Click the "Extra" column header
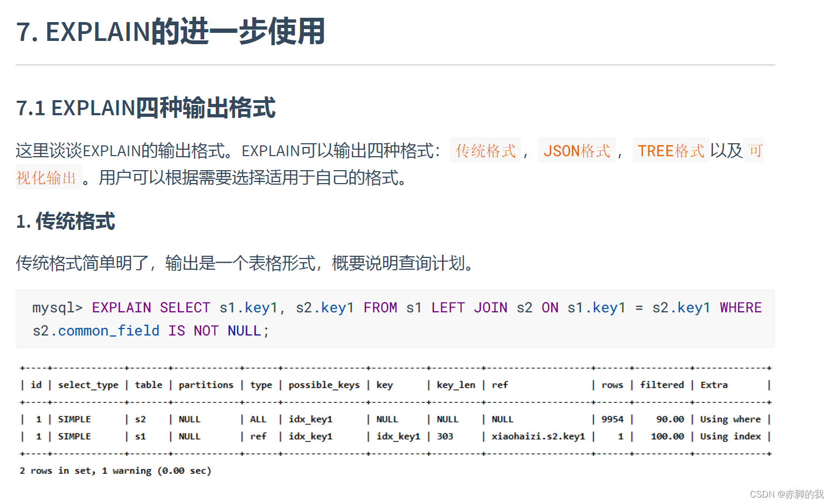Viewport: 832px width, 504px height. (x=714, y=385)
